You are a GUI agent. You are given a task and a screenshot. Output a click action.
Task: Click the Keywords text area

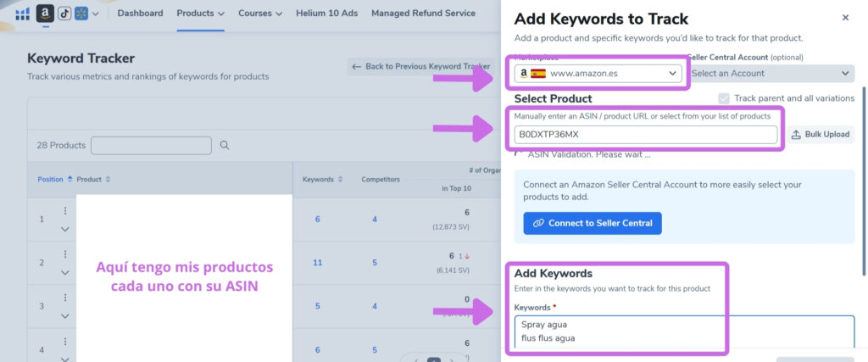[x=684, y=331]
